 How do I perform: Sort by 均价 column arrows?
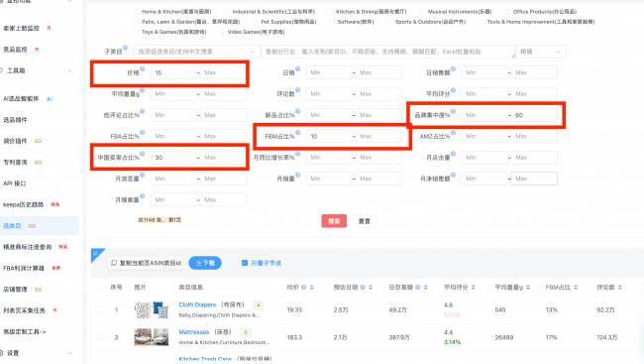pos(312,287)
